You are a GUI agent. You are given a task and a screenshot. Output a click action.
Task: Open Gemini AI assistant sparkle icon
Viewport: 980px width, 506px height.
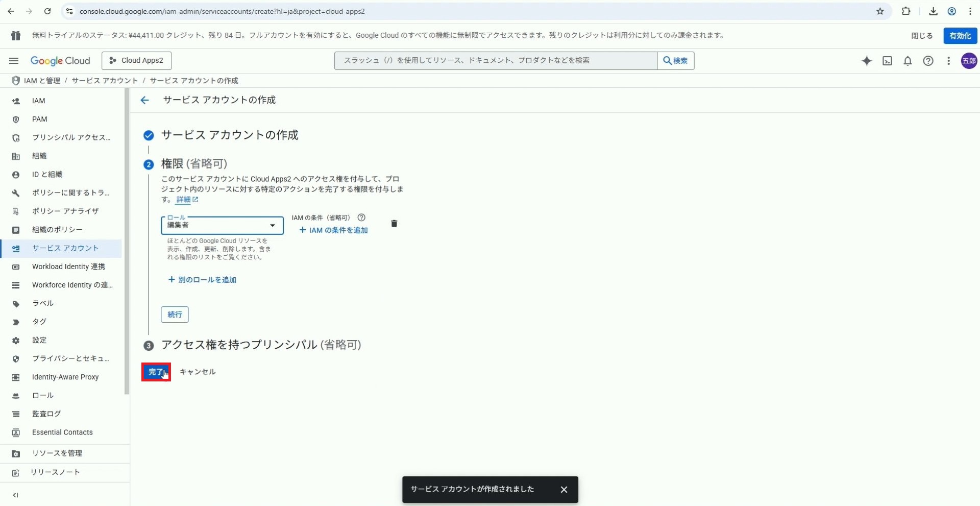click(866, 61)
